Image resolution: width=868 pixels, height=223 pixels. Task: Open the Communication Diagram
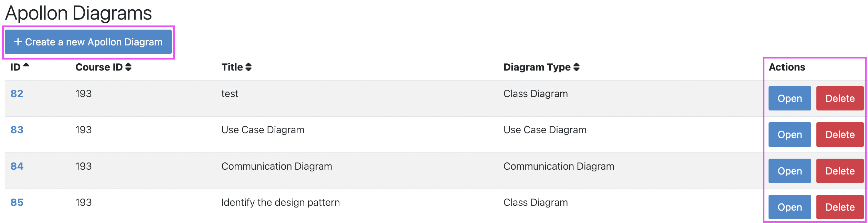pos(789,171)
